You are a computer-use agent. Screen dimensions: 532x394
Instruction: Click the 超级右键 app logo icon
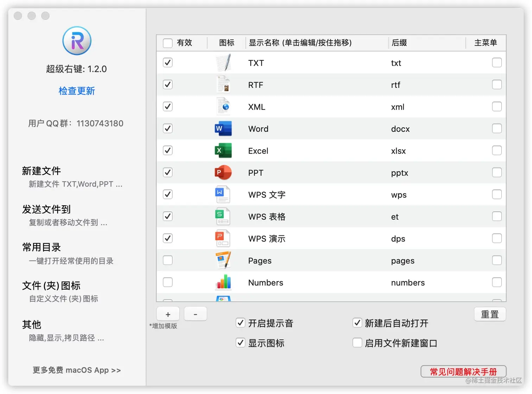pos(77,41)
